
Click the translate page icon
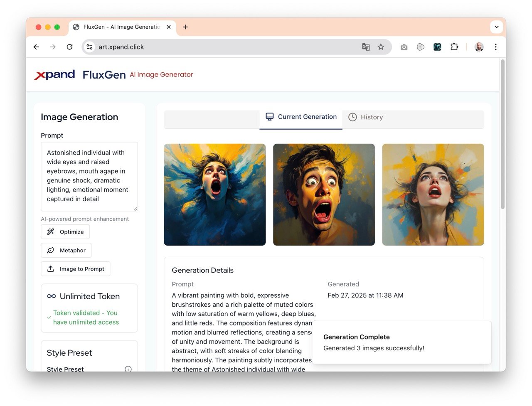[366, 47]
